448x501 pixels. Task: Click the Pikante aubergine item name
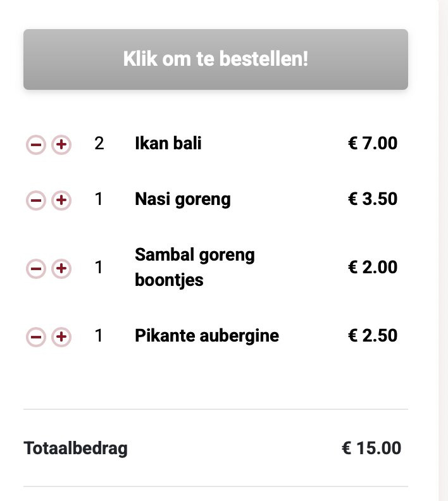pos(206,335)
